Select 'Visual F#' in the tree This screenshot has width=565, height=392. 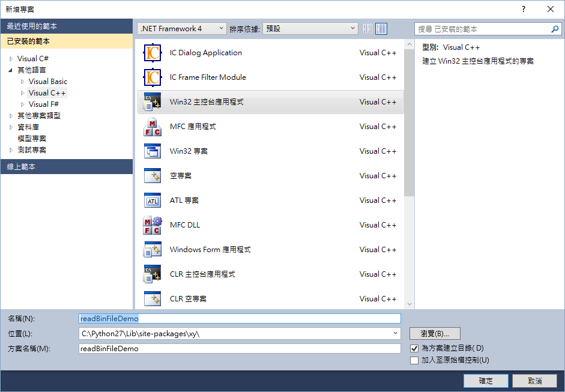(x=44, y=104)
